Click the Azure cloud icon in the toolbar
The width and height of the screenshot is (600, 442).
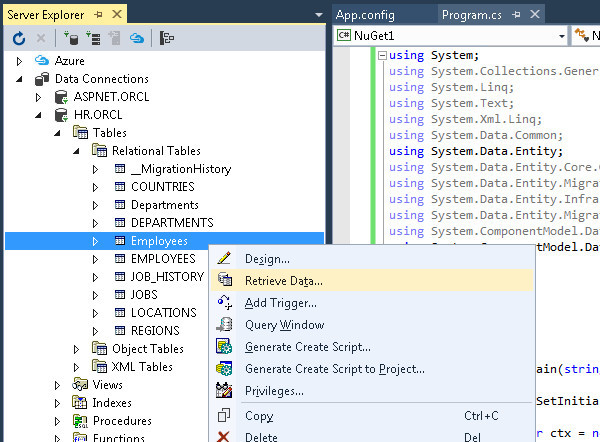[x=137, y=37]
